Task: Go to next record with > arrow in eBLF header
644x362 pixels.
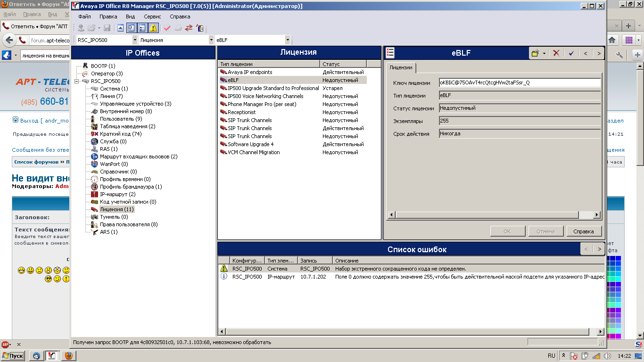Action: [x=599, y=53]
